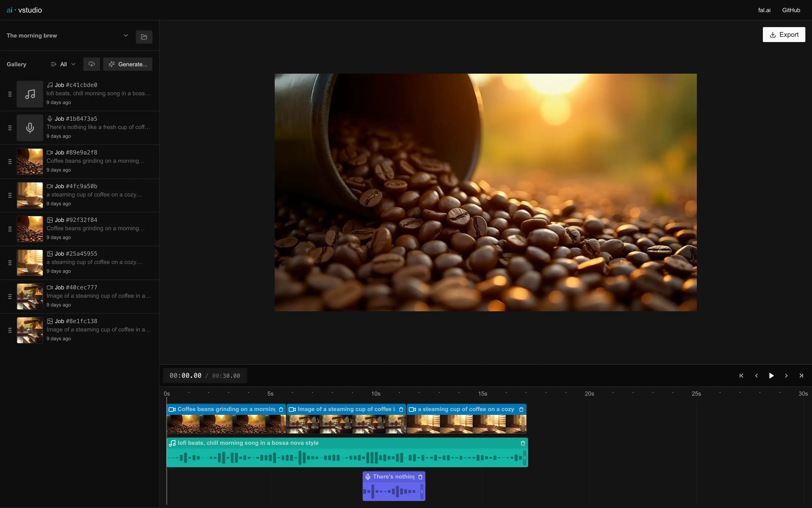The width and height of the screenshot is (812, 508).
Task: Click the image icon on Job #92f32f84
Action: point(50,220)
